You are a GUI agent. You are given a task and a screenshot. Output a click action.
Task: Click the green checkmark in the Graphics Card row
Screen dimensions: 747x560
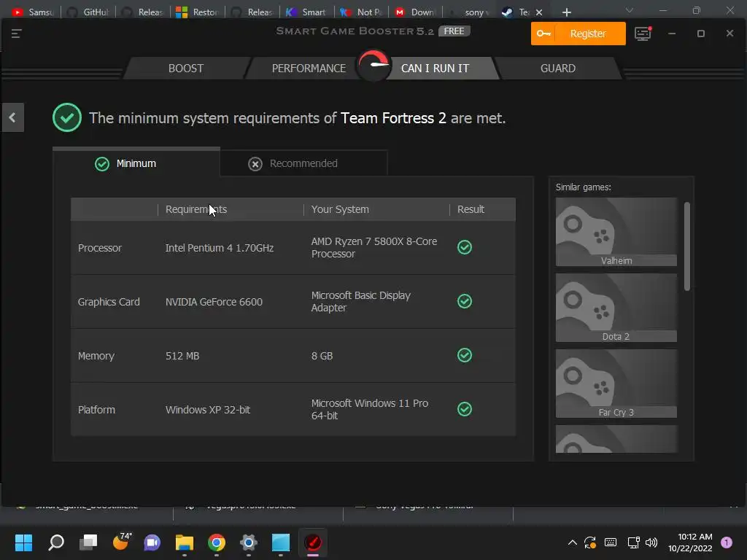click(465, 301)
